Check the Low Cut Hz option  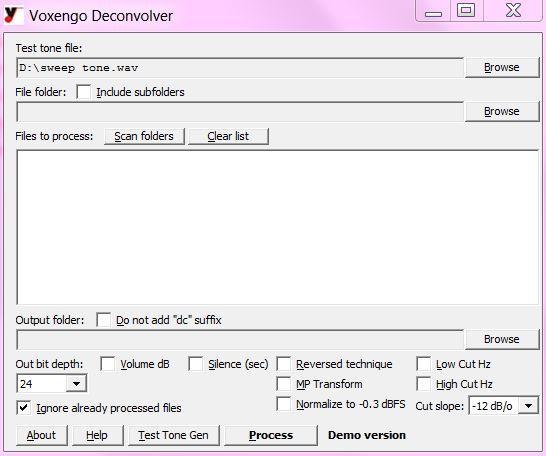click(424, 364)
